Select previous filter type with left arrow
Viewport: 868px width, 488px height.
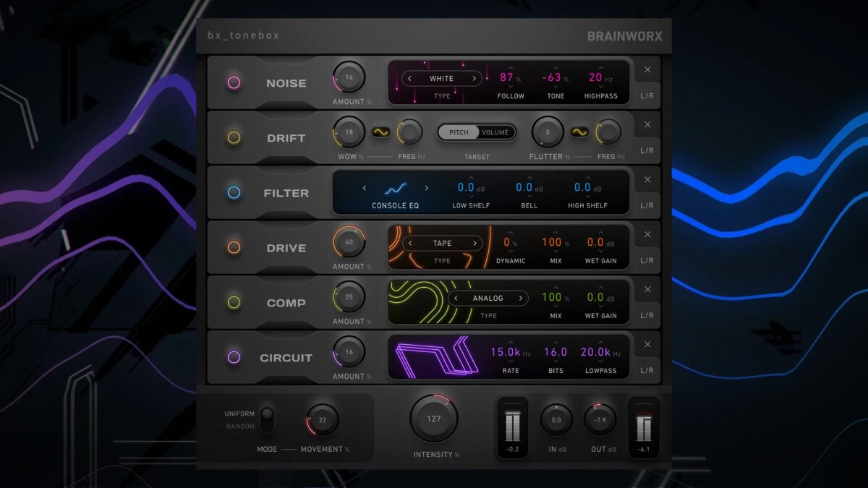pyautogui.click(x=365, y=188)
